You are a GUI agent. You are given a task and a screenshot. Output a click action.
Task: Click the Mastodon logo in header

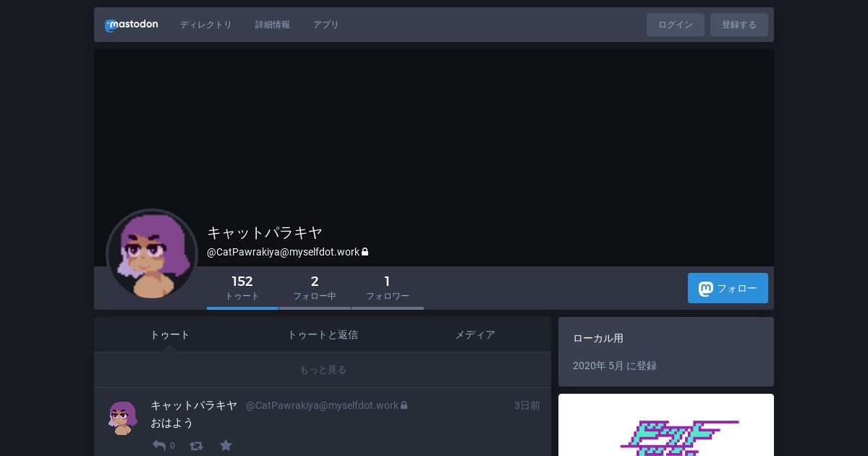131,25
